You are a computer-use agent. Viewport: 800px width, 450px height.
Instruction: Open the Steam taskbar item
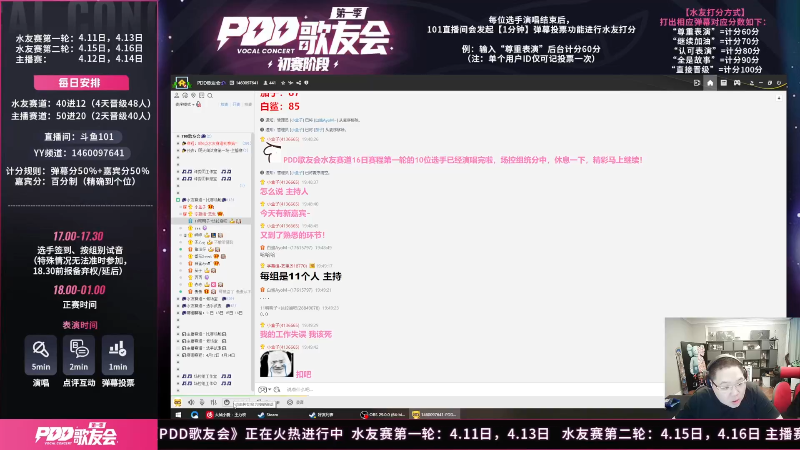(269, 415)
